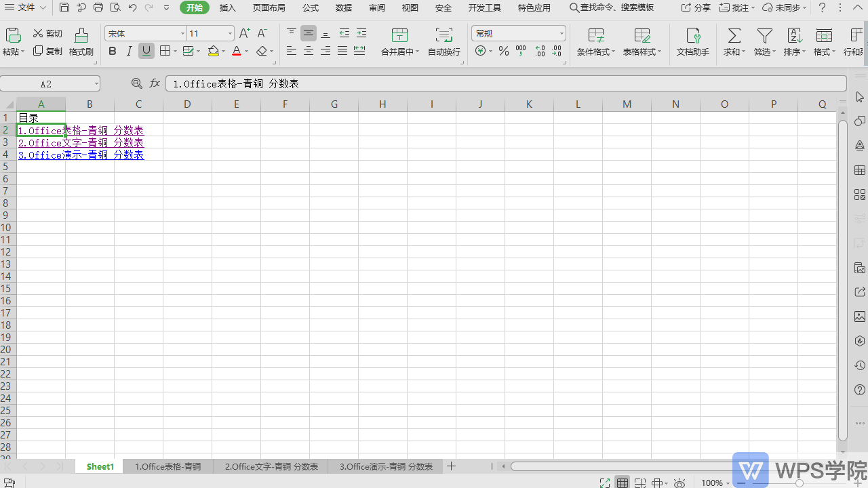The width and height of the screenshot is (868, 488).
Task: Open number format 常规 dropdown
Action: tap(561, 33)
